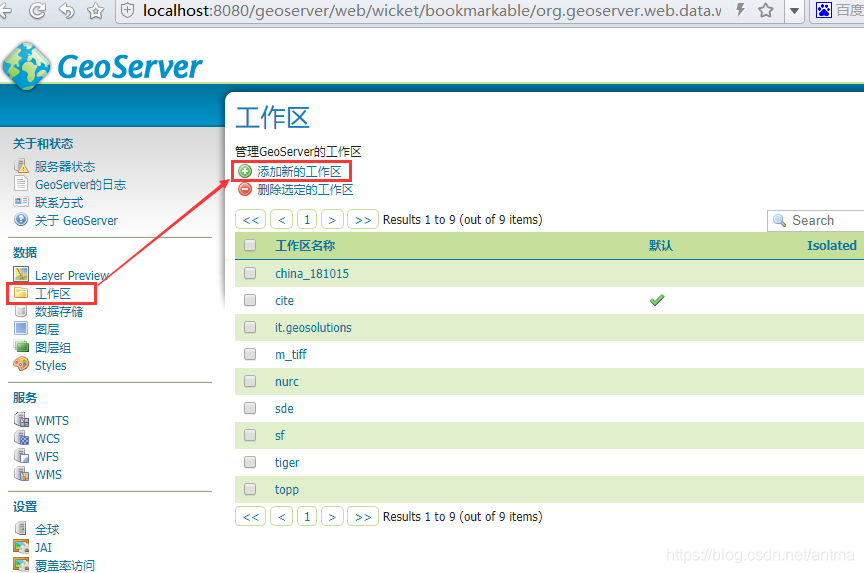This screenshot has width=864, height=573.
Task: Click the green plus add workspace icon
Action: 245,171
